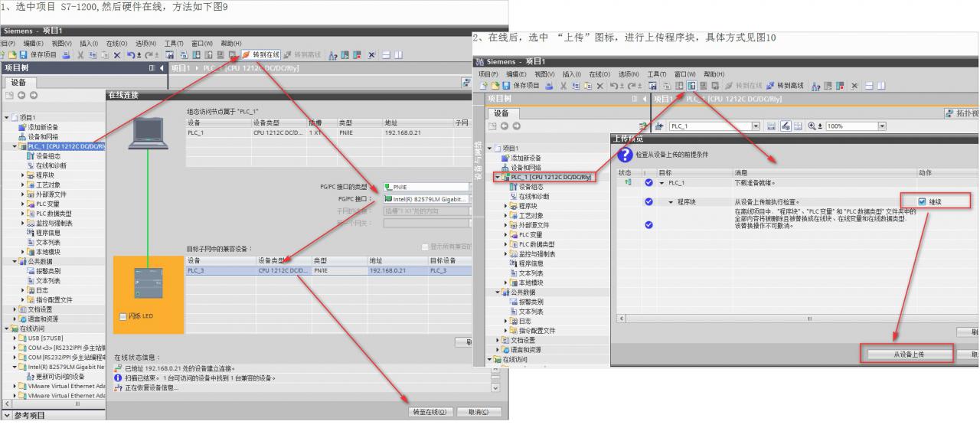Click the 从设备上传 button
The image size is (980, 428).
[x=909, y=354]
